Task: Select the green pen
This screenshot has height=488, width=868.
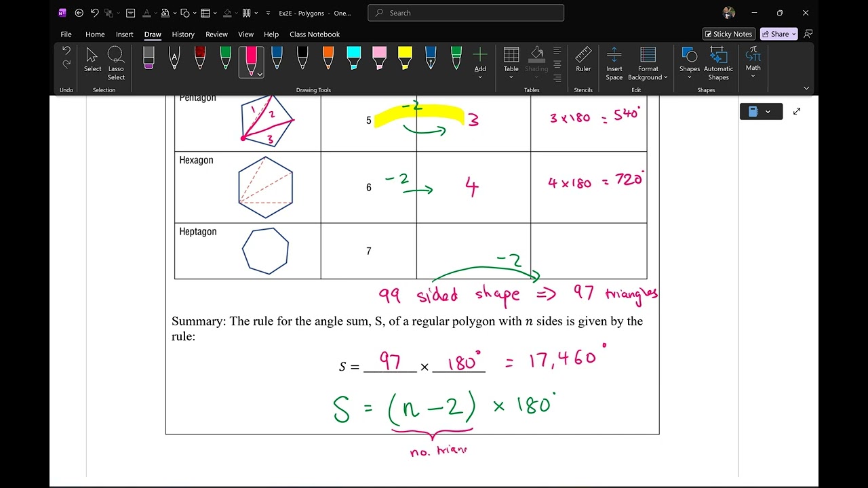Action: 226,58
